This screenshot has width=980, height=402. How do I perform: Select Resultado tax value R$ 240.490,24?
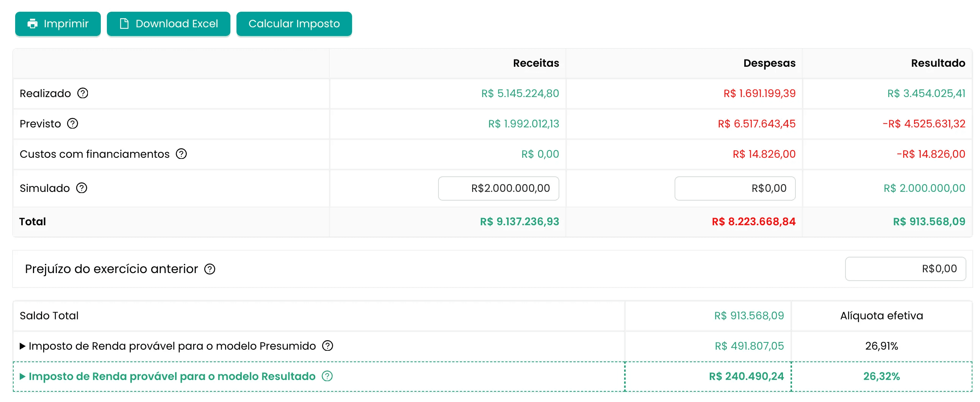[747, 376]
